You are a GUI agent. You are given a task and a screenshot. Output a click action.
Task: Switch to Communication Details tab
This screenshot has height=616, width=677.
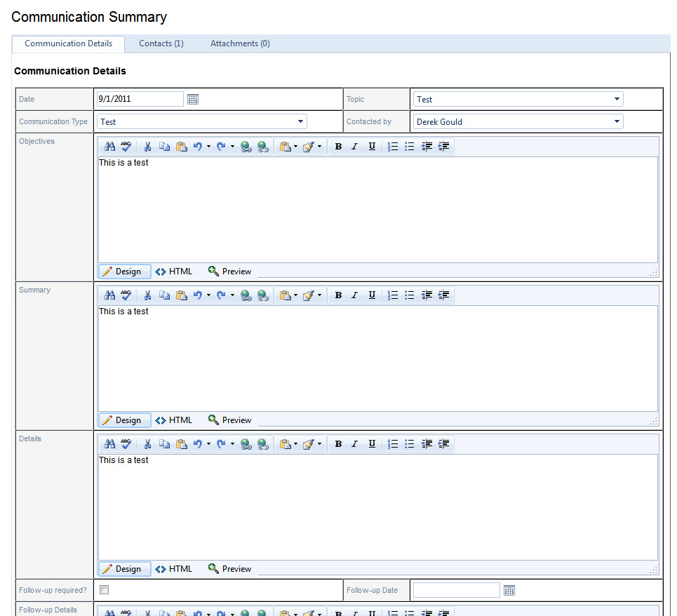[x=68, y=43]
